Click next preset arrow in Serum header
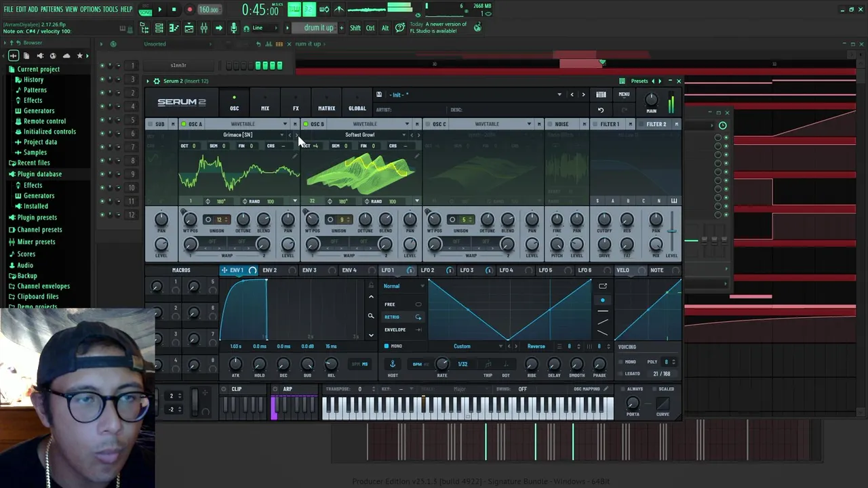Screen dimensions: 868x488 coord(583,95)
